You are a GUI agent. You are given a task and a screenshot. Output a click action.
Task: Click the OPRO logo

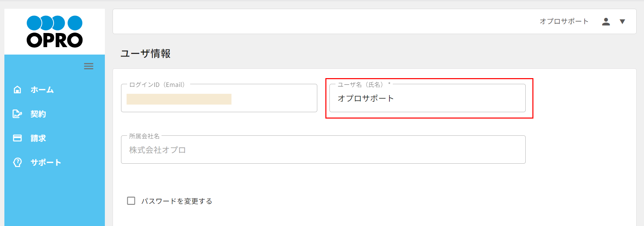pyautogui.click(x=55, y=32)
